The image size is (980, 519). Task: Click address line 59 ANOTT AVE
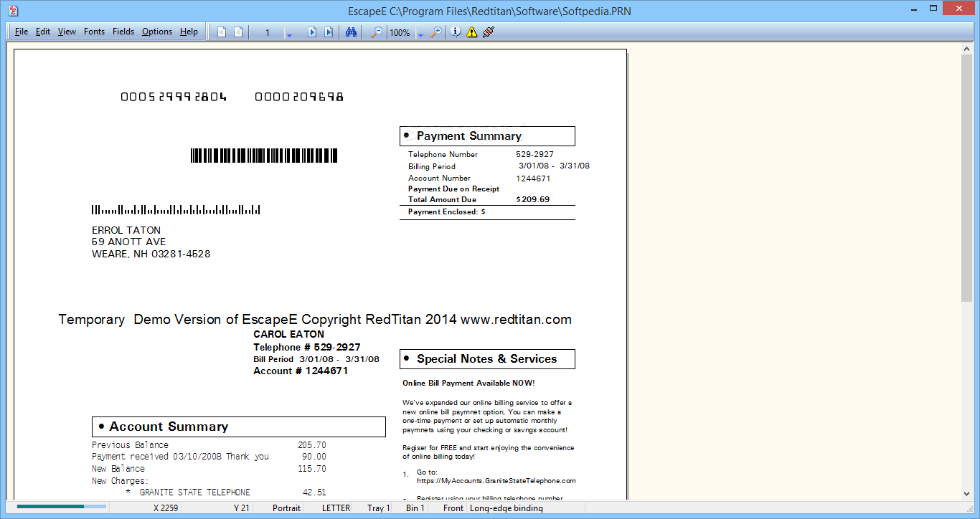[x=129, y=242]
